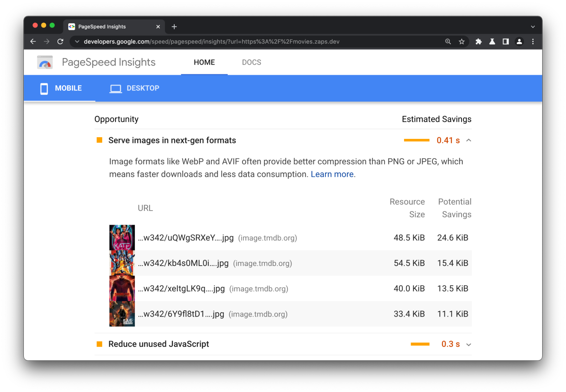This screenshot has width=566, height=392.
Task: Switch to the DOCS tab
Action: tap(251, 62)
